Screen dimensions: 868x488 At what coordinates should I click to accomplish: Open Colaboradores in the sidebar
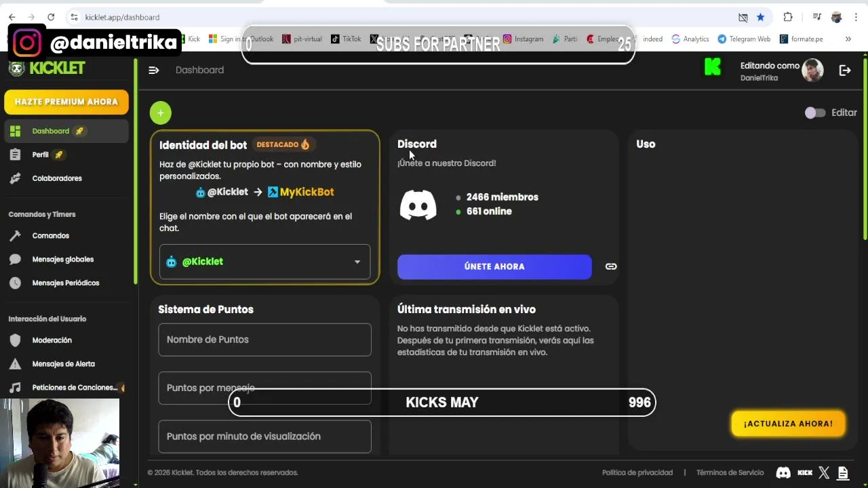pyautogui.click(x=66, y=178)
